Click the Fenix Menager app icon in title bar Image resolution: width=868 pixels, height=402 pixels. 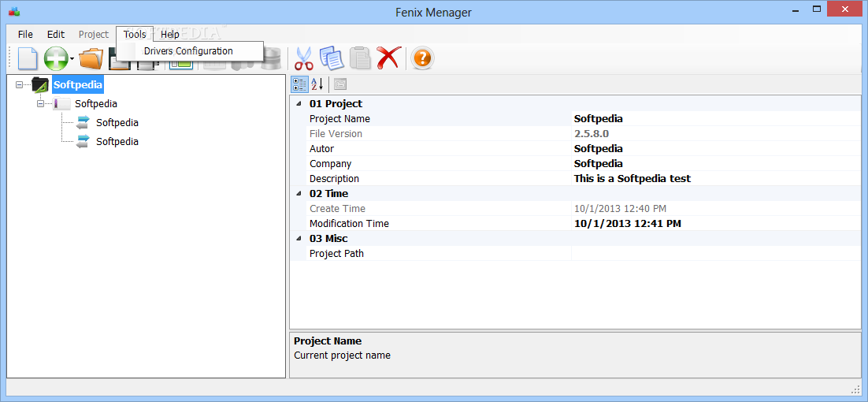[14, 12]
